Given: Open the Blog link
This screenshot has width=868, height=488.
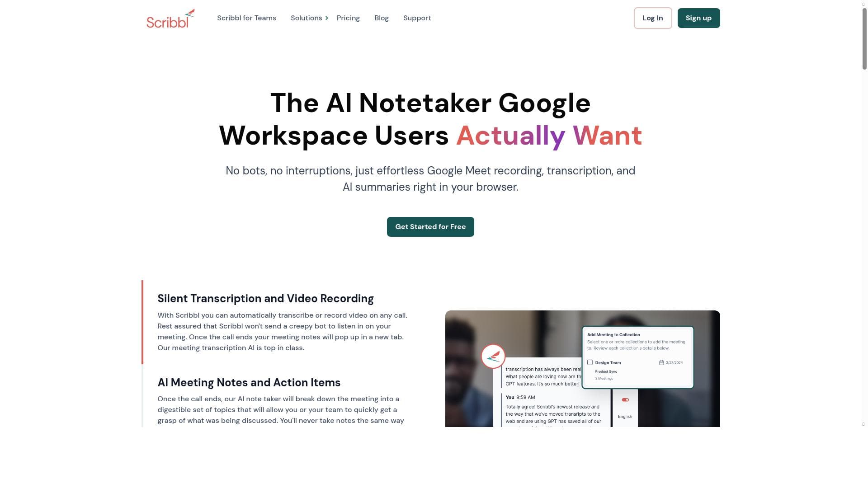Looking at the screenshot, I should pos(382,18).
